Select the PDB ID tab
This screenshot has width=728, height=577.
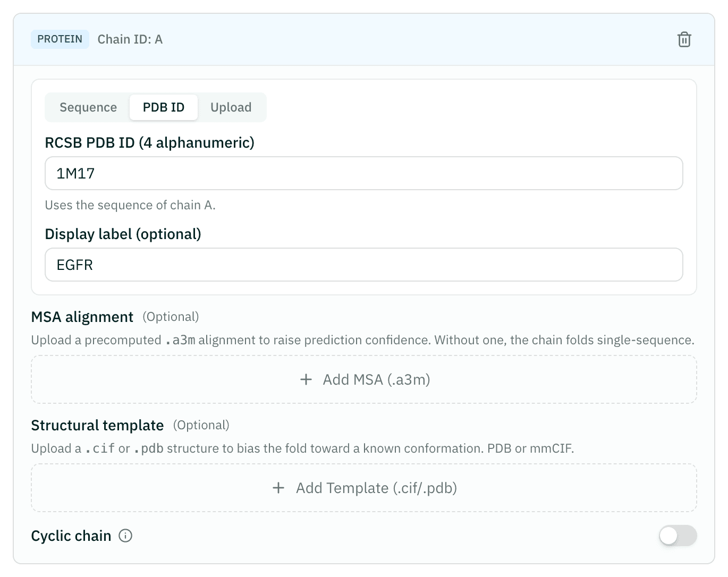pos(164,107)
